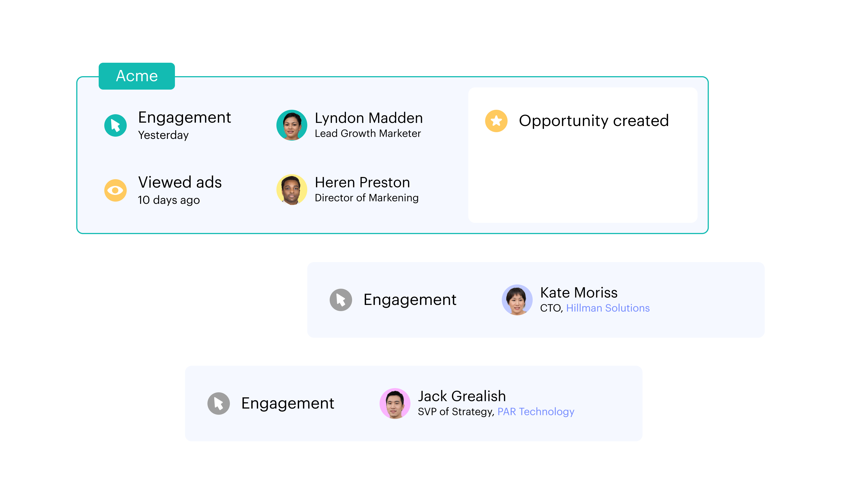Image resolution: width=841 pixels, height=504 pixels.
Task: Click the Jack Grealish name
Action: 462,396
